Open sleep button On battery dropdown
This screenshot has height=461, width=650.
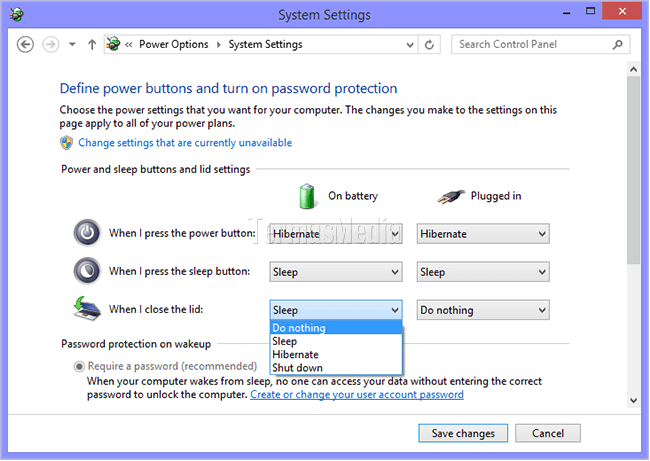click(336, 272)
